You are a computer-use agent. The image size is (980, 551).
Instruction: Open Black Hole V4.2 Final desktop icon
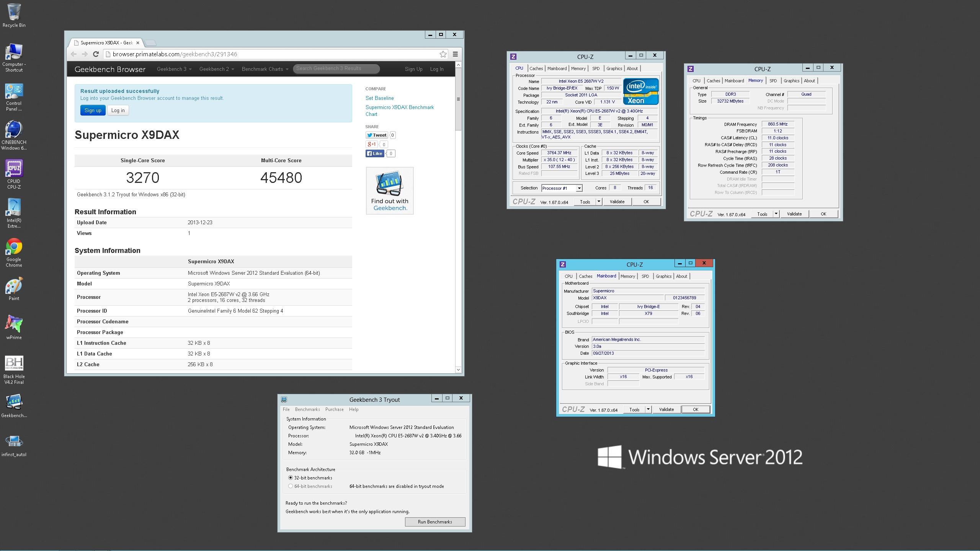coord(14,370)
